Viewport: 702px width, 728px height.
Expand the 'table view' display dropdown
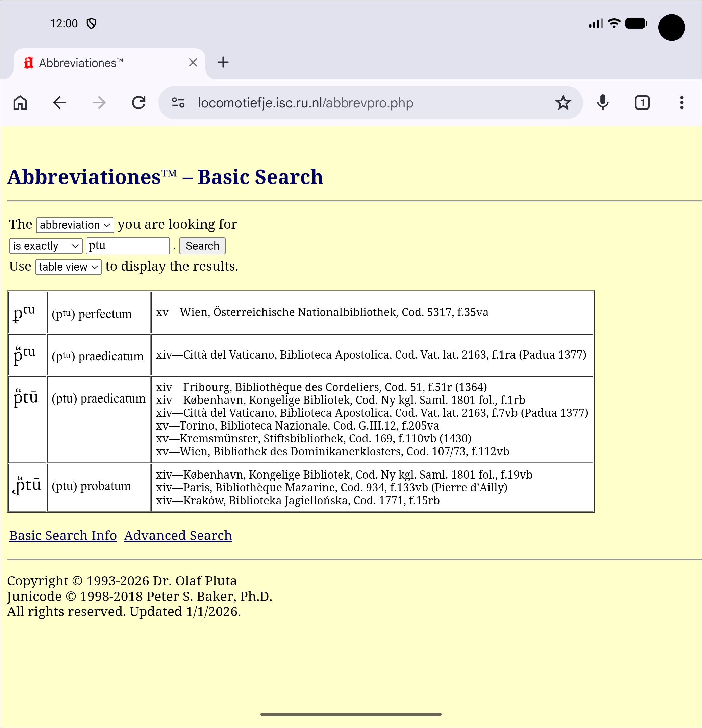tap(68, 267)
